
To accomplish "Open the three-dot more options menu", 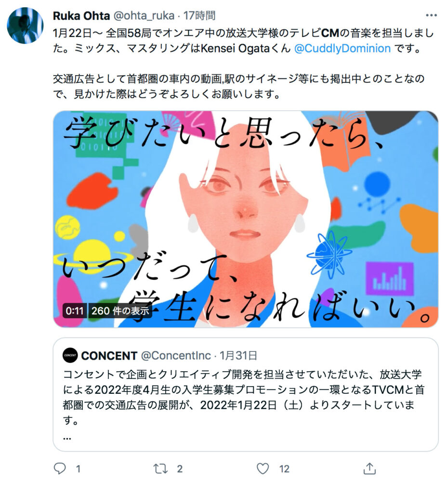I will 431,15.
